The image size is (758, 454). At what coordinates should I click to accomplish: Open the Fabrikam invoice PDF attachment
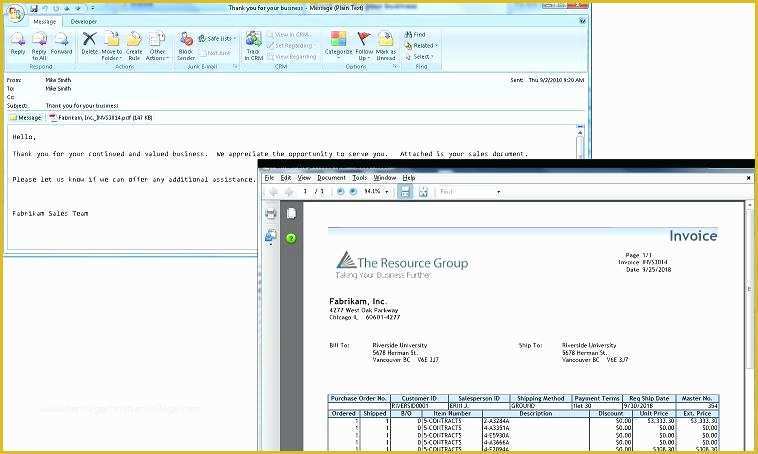pyautogui.click(x=101, y=117)
